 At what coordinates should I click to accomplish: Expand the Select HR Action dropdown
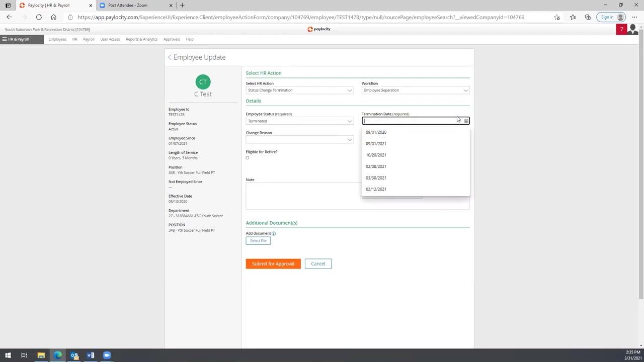[x=299, y=90]
